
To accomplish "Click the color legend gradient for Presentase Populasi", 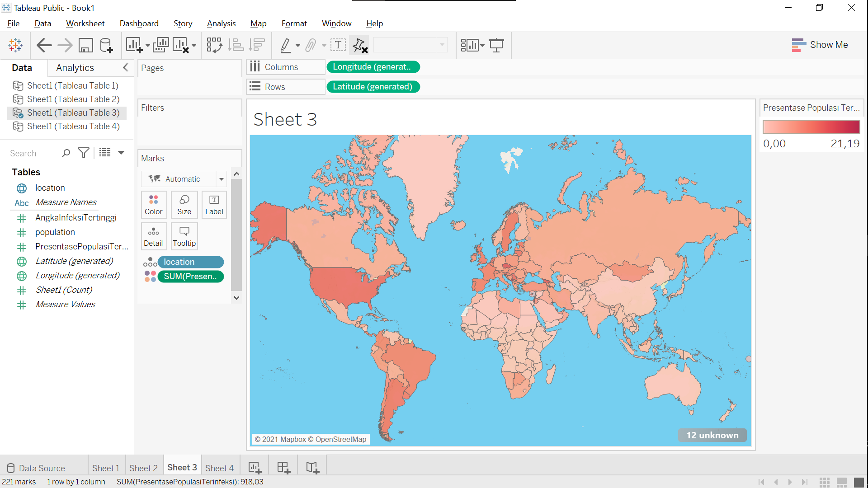I will click(x=811, y=127).
